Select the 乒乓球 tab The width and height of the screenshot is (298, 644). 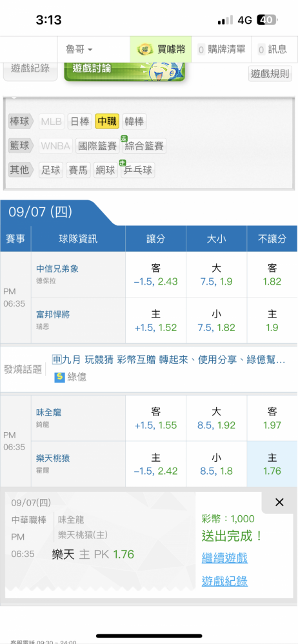(137, 170)
